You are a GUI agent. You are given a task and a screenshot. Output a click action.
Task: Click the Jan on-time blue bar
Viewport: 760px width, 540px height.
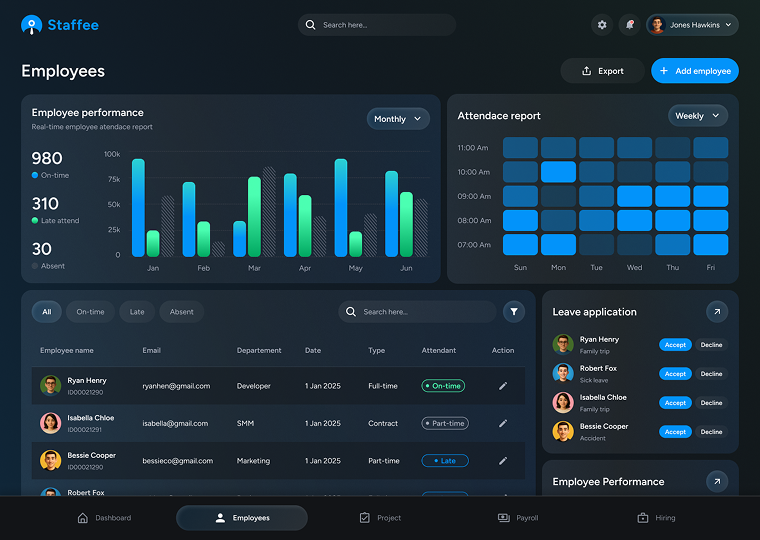click(138, 207)
